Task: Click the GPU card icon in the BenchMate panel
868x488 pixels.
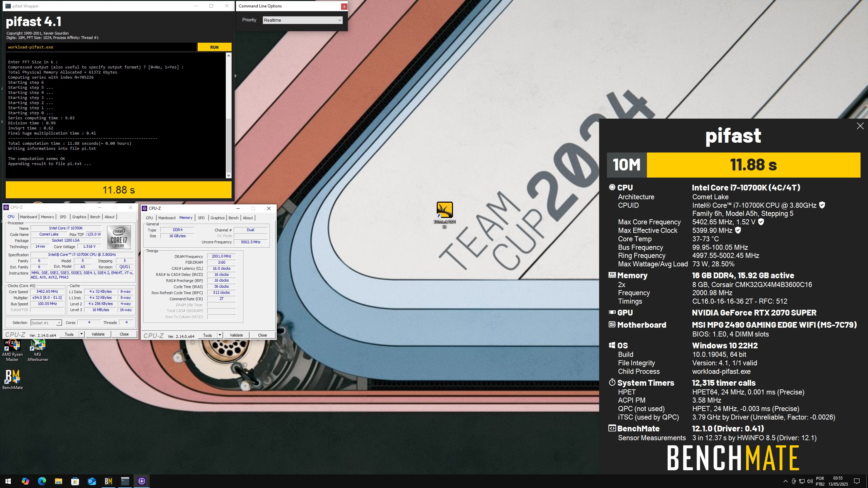Action: click(612, 312)
